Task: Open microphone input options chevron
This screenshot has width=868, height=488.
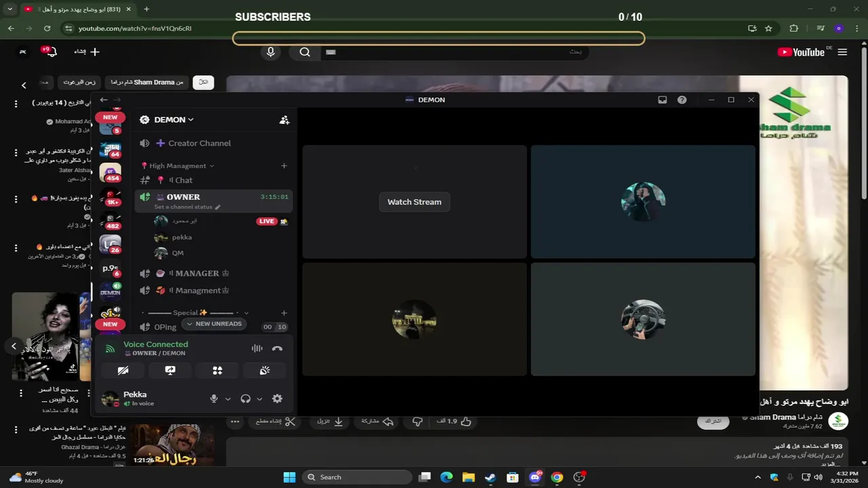Action: tap(228, 399)
